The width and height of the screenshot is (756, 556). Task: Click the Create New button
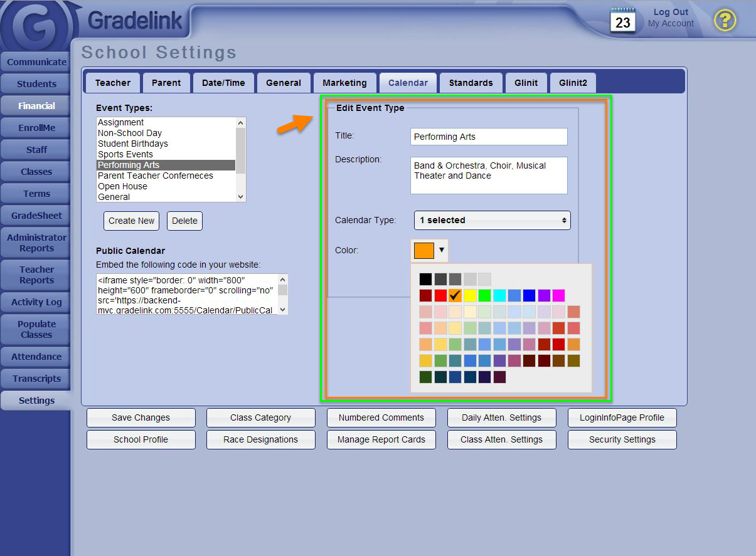(131, 221)
